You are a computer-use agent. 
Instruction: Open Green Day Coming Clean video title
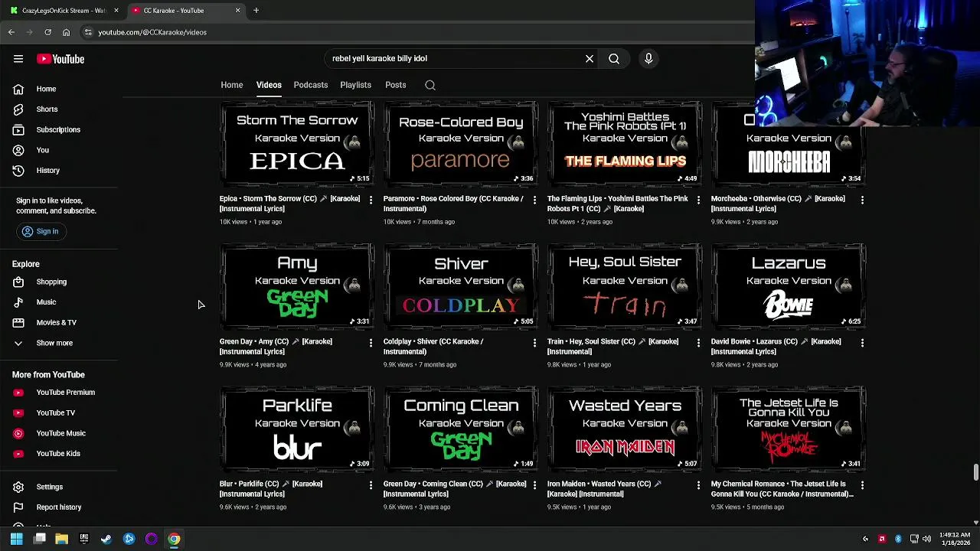click(x=455, y=489)
